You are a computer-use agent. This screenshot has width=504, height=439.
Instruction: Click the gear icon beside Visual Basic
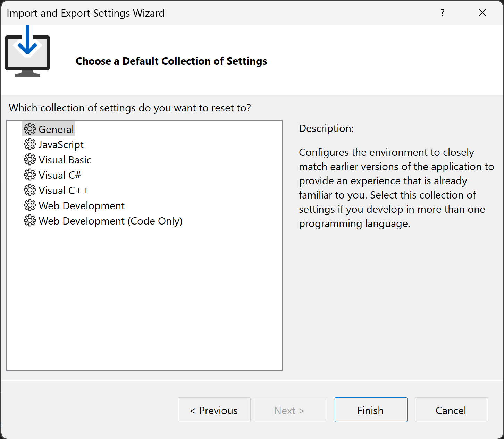click(30, 159)
